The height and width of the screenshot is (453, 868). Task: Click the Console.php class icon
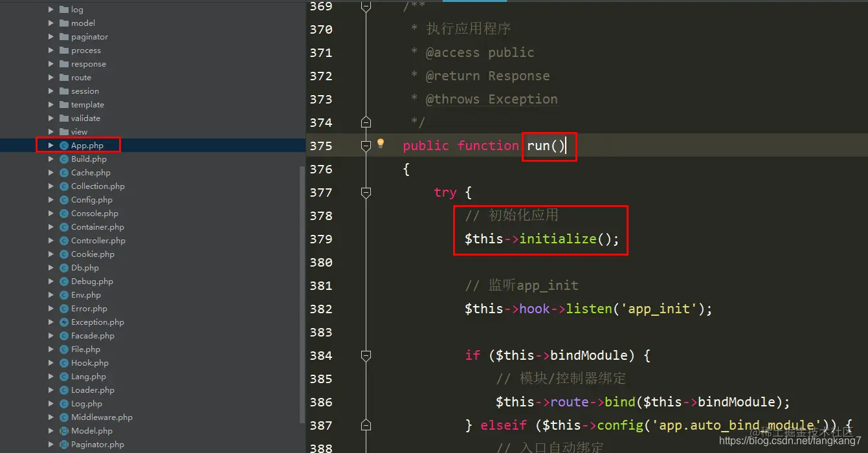pos(64,214)
